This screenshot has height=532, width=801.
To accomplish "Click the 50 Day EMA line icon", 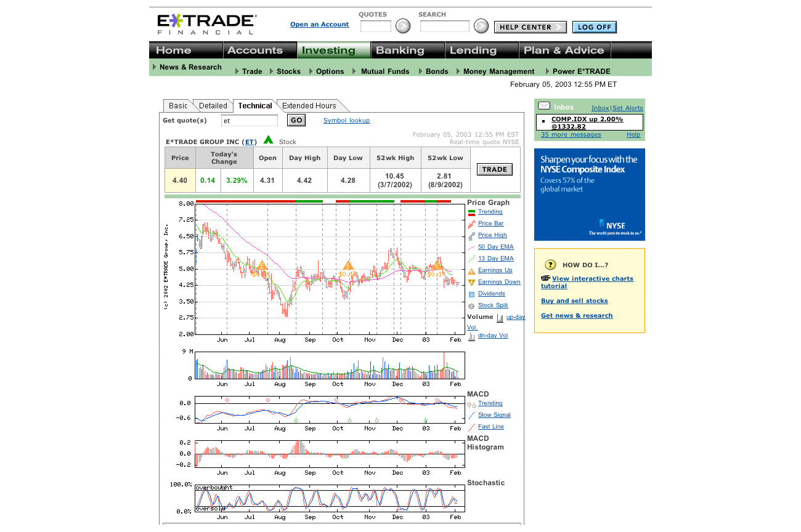I will (x=471, y=247).
